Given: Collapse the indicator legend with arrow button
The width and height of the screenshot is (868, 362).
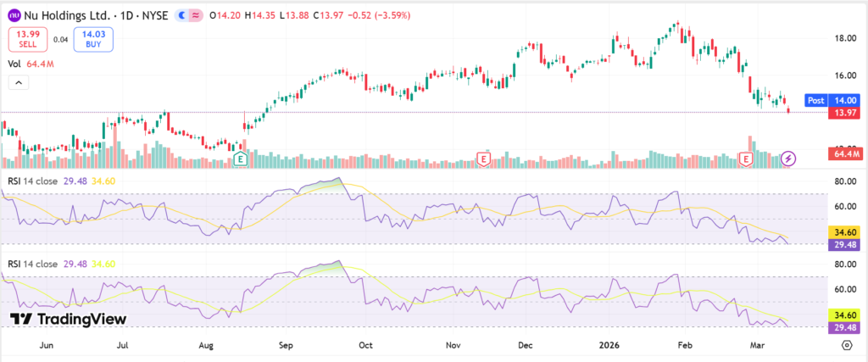Looking at the screenshot, I should click(x=17, y=82).
